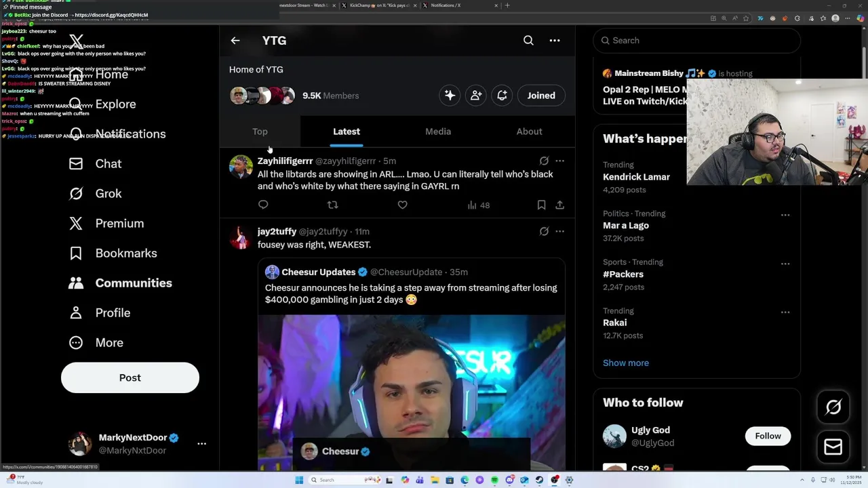Click Grok icon on Zayhilfigerrr's post
868x488 pixels.
[x=544, y=161]
